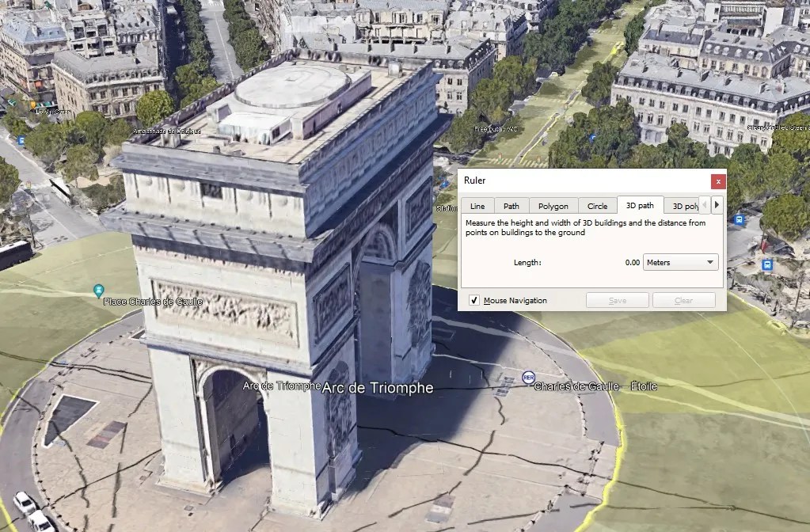Click the right arrow to scroll ruler tabs
Viewport: 810px width, 532px height.
point(717,204)
